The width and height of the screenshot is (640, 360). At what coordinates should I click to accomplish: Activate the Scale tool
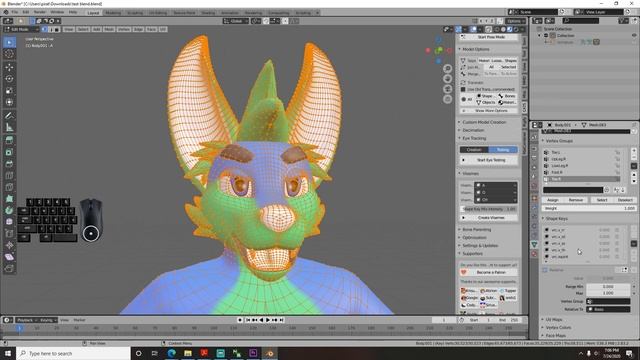coord(9,91)
